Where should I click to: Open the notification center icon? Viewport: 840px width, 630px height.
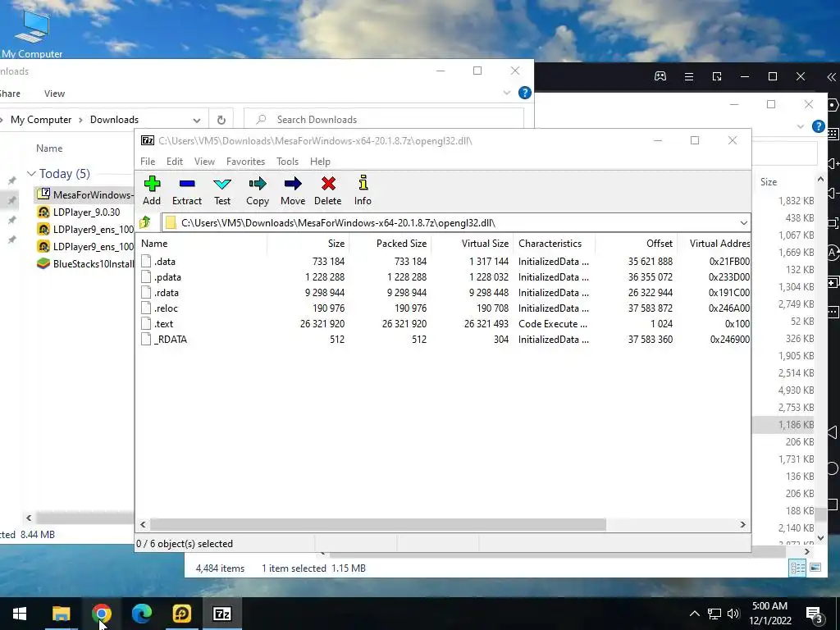tap(814, 614)
